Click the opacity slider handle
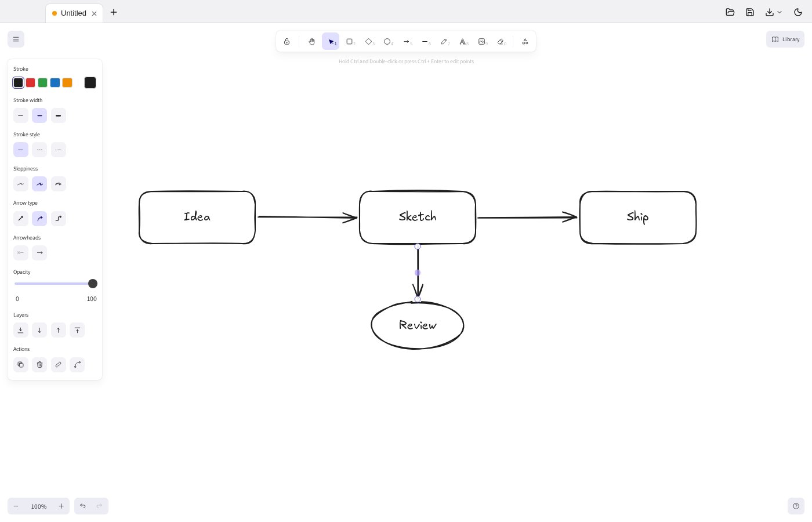The width and height of the screenshot is (812, 522). click(x=93, y=284)
